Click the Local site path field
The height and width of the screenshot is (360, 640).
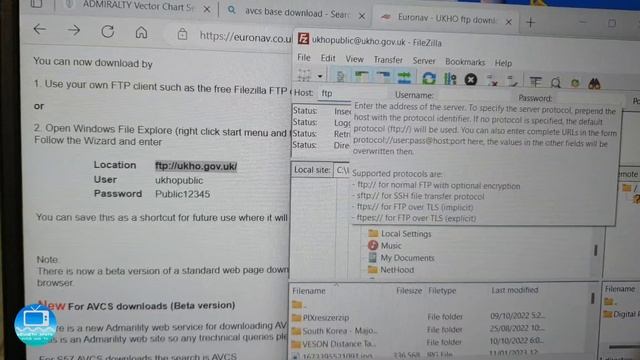coord(342,170)
